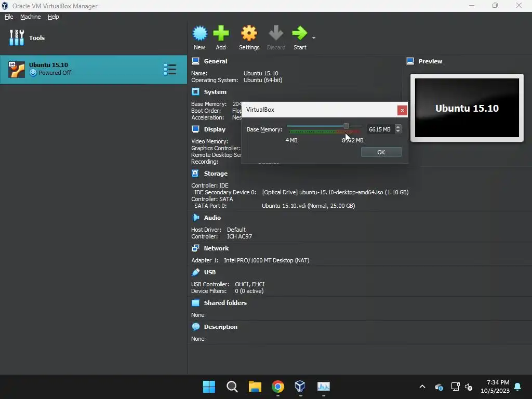Click the Preview panel icon

tap(410, 61)
